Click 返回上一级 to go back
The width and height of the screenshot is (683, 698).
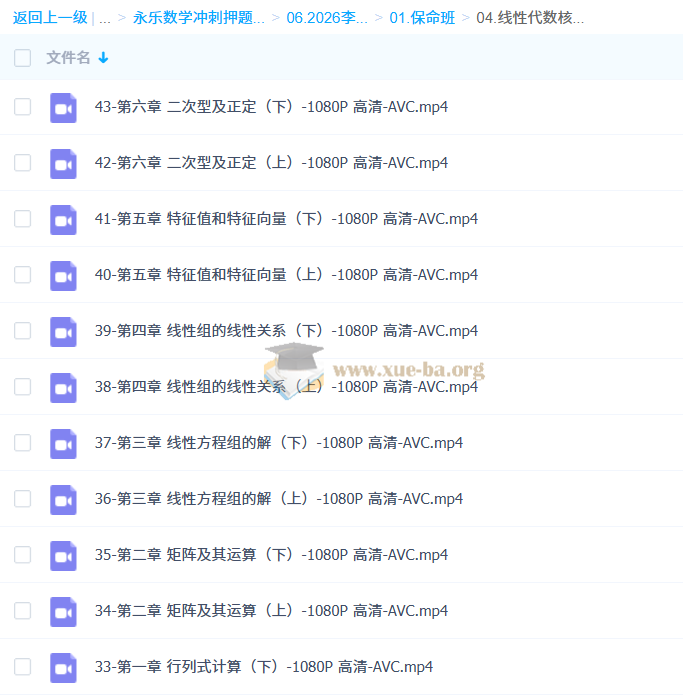point(50,18)
